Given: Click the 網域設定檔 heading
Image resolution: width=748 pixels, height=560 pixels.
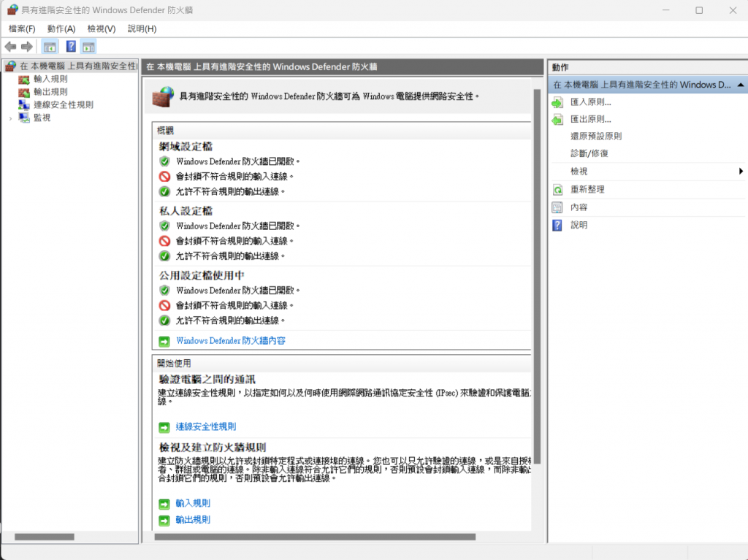Looking at the screenshot, I should 186,147.
